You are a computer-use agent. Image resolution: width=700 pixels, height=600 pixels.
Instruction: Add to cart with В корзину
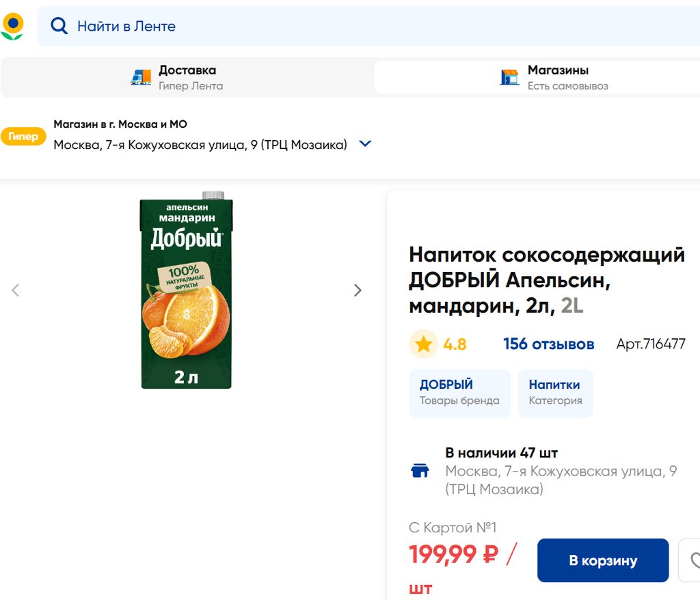[x=602, y=560]
